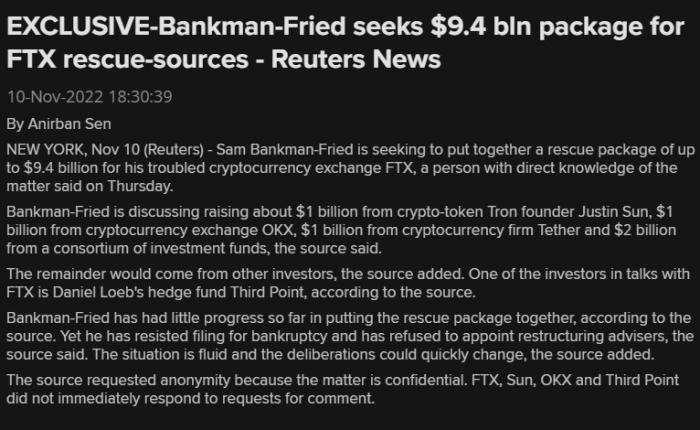This screenshot has width=700, height=430.
Task: Click the 10-Nov-2022 18:30:39 timestamp
Action: tap(90, 97)
